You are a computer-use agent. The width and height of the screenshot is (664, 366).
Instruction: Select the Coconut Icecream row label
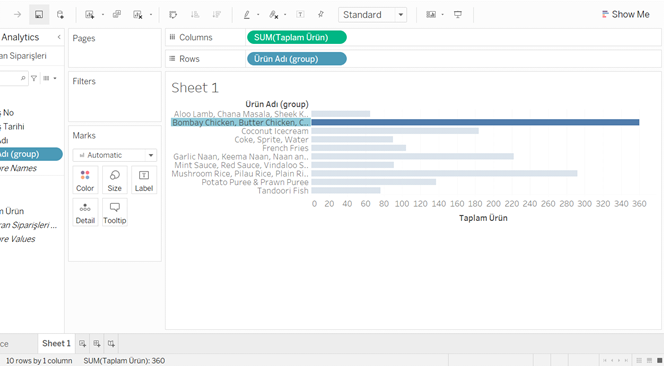[x=275, y=131]
